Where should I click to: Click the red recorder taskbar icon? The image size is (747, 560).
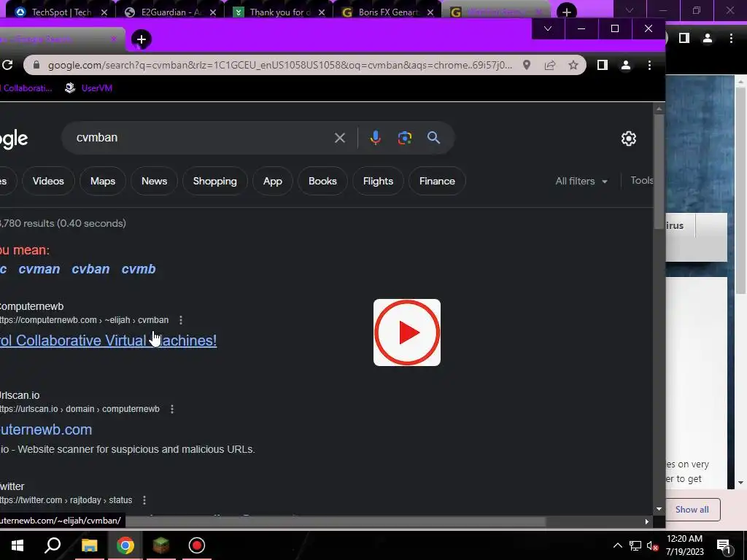pyautogui.click(x=197, y=545)
